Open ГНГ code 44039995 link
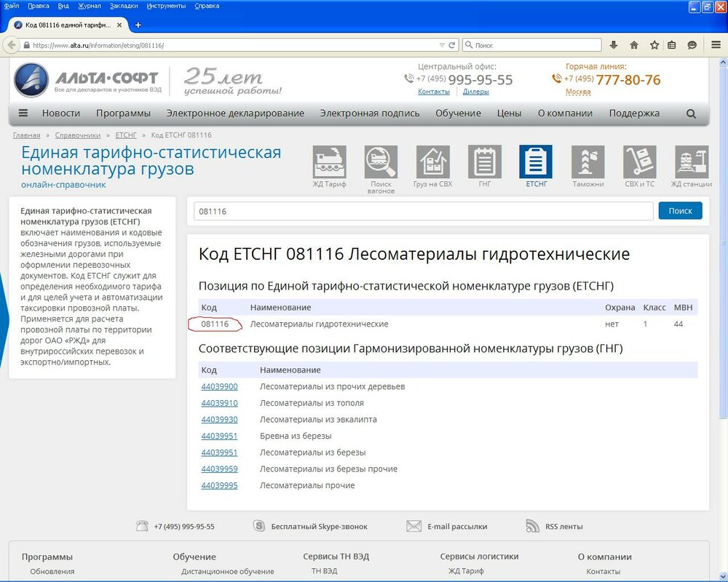The height and width of the screenshot is (582, 728). click(219, 485)
